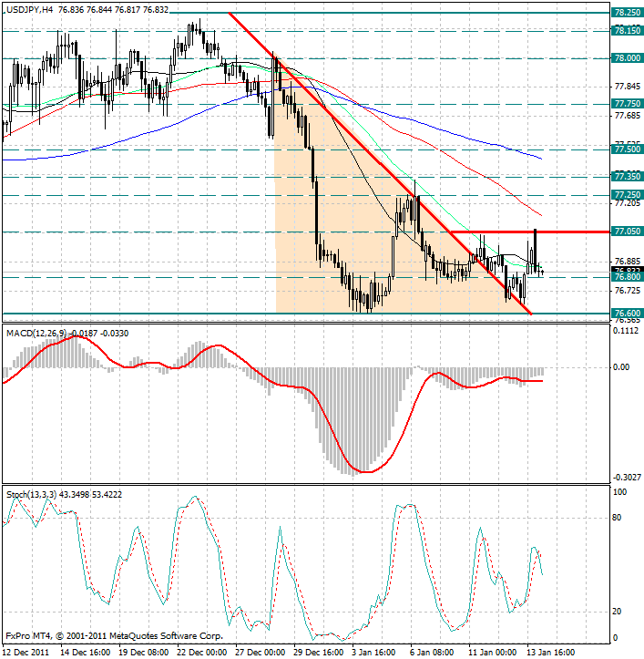Click the 77.050 red price label
Screen dimensions: 644x659
(x=626, y=232)
